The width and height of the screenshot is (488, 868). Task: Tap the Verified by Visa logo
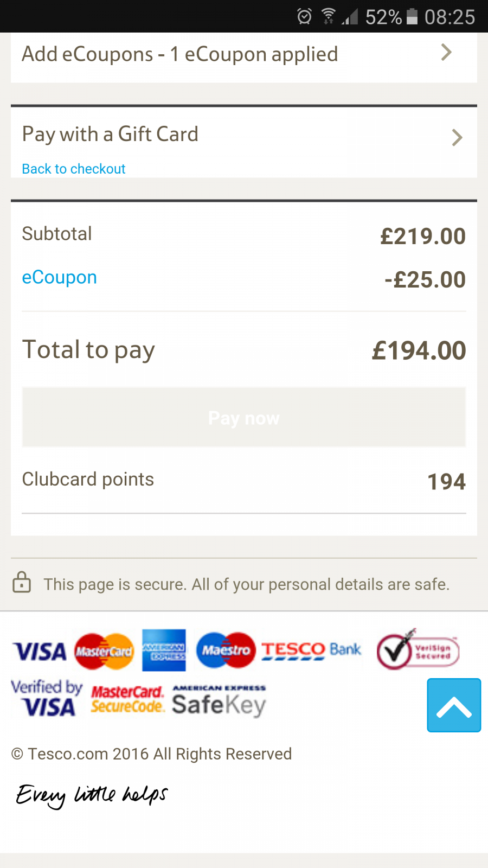pos(47,698)
